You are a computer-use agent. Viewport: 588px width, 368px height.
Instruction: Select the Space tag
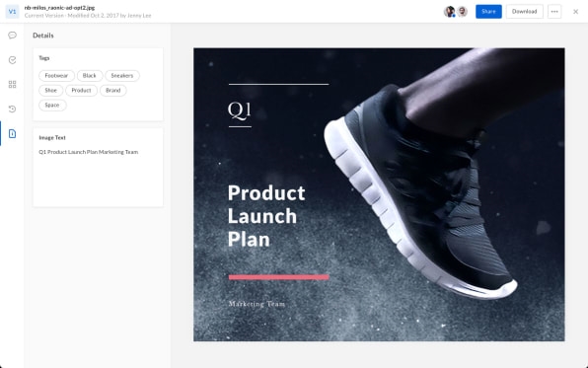click(x=52, y=105)
